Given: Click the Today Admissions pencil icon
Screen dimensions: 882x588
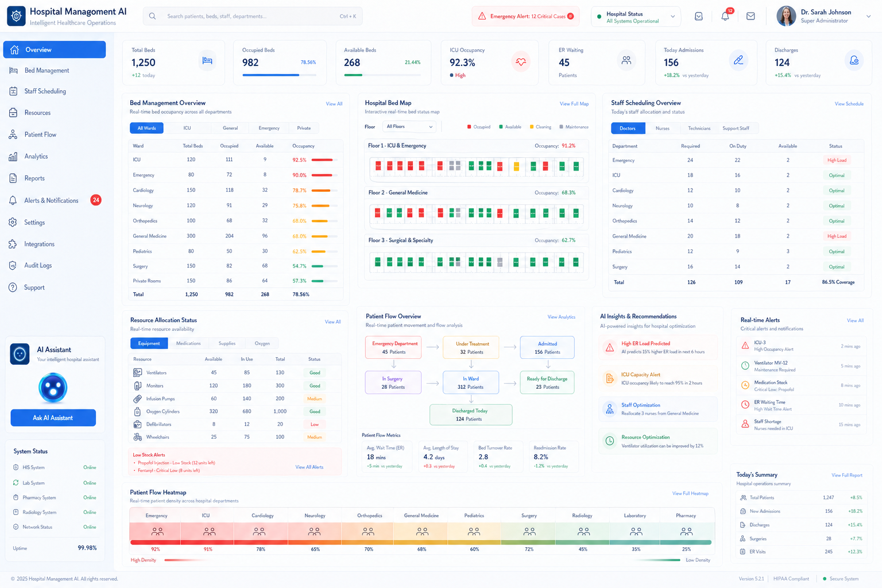Looking at the screenshot, I should (738, 60).
